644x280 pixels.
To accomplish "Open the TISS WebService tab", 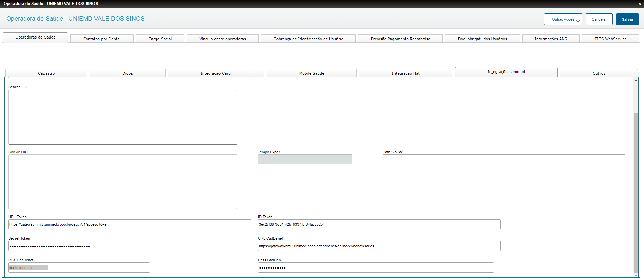I will coord(611,39).
